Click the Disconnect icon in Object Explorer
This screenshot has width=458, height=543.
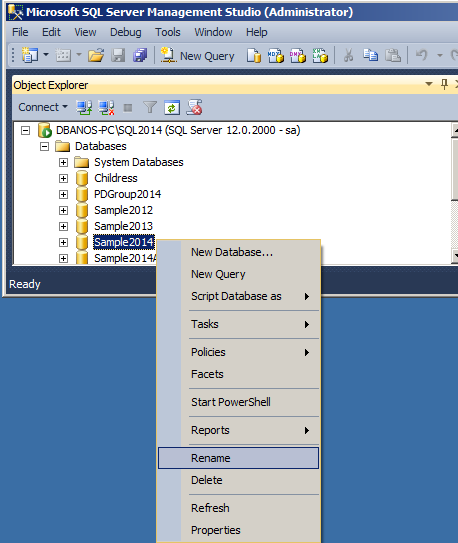coord(106,108)
